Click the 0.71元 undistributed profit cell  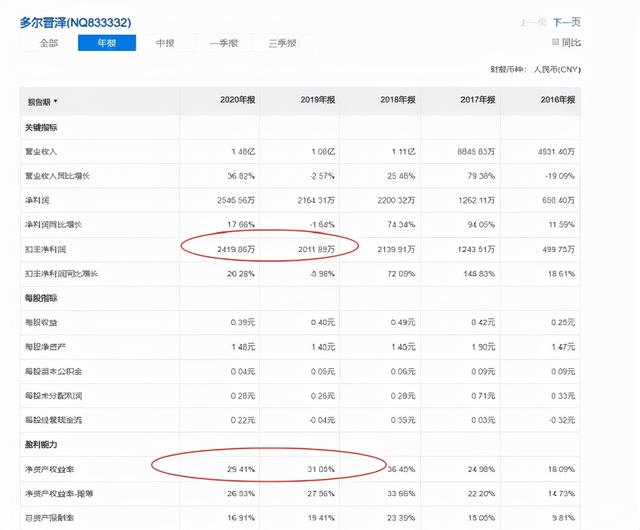pyautogui.click(x=483, y=396)
